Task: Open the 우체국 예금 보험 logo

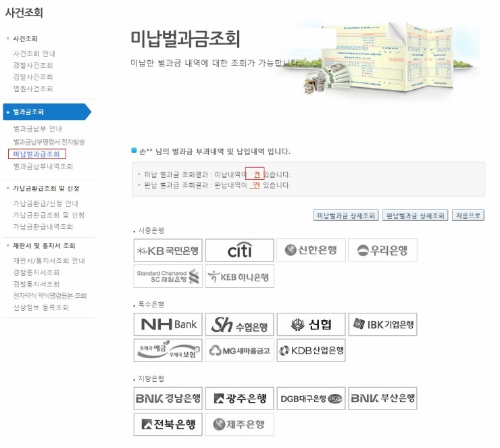Action: pos(168,351)
